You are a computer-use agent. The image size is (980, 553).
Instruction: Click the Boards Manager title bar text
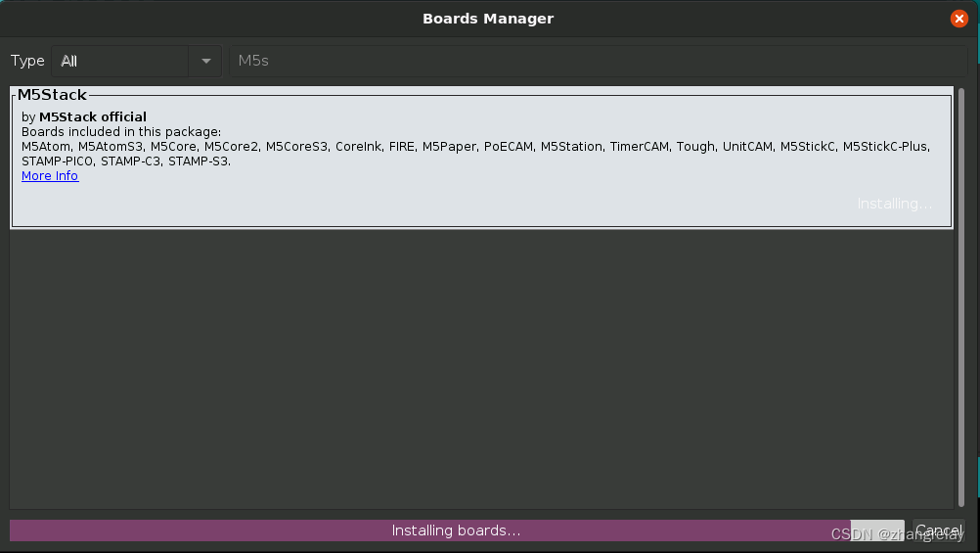pos(488,19)
